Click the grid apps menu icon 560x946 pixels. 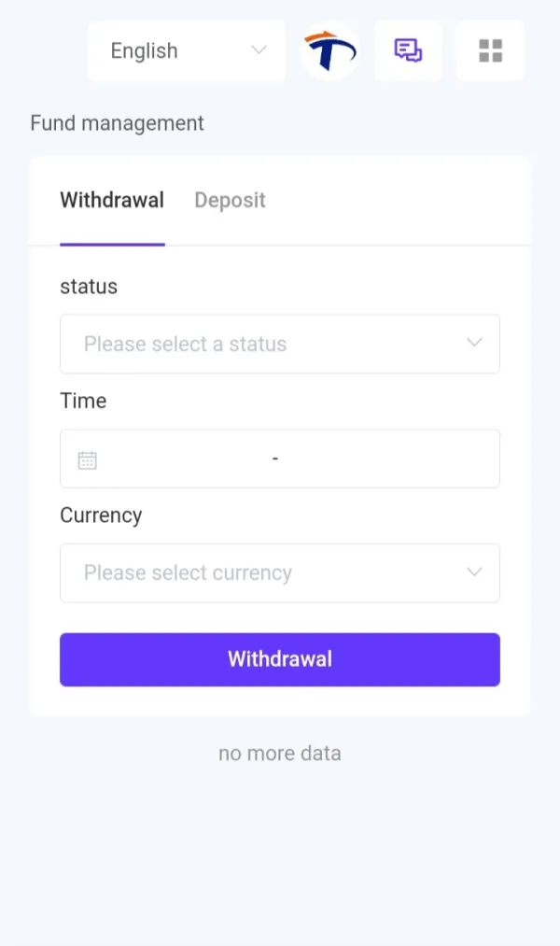click(490, 50)
